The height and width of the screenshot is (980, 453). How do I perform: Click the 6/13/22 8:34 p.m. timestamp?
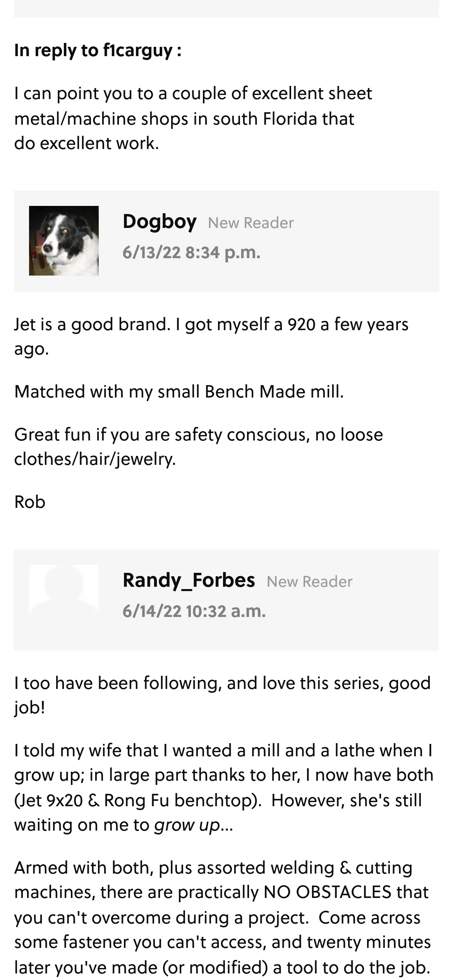(x=191, y=253)
